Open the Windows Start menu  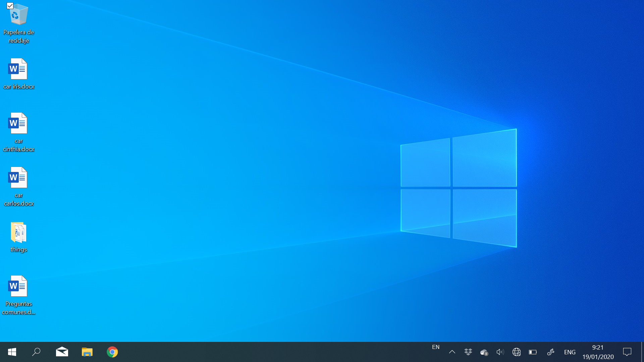(x=12, y=352)
